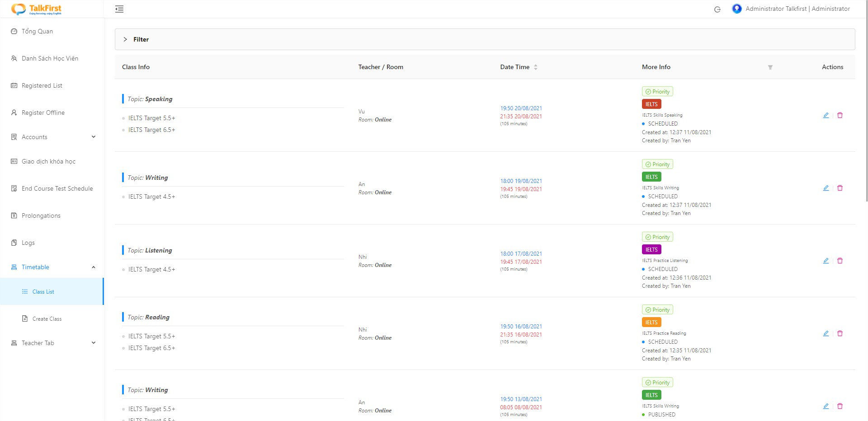
Task: Click the red IELTS tag on Speaking row
Action: click(x=651, y=104)
